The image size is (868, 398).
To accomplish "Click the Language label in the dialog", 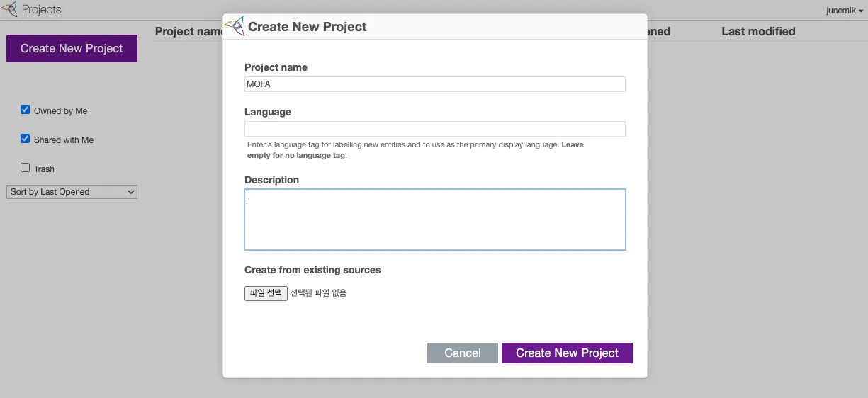I will click(x=268, y=112).
